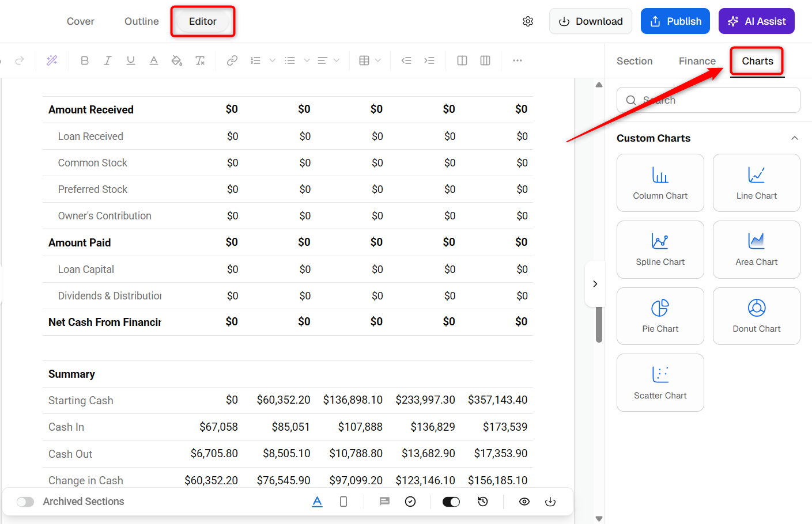Open the comments icon

[384, 502]
